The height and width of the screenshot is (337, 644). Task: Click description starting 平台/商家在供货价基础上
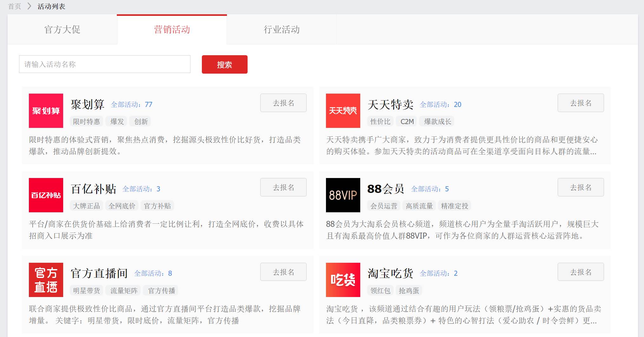coord(166,230)
